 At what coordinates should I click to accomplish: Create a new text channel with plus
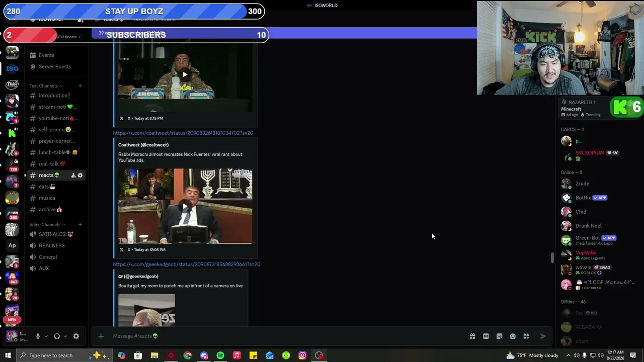(x=80, y=86)
